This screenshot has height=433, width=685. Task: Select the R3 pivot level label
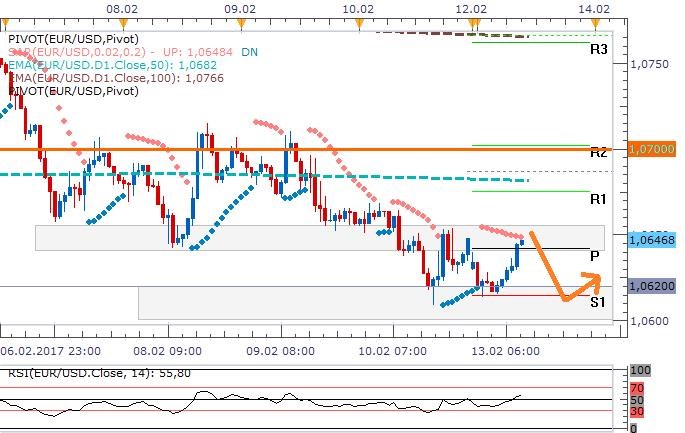click(x=598, y=48)
